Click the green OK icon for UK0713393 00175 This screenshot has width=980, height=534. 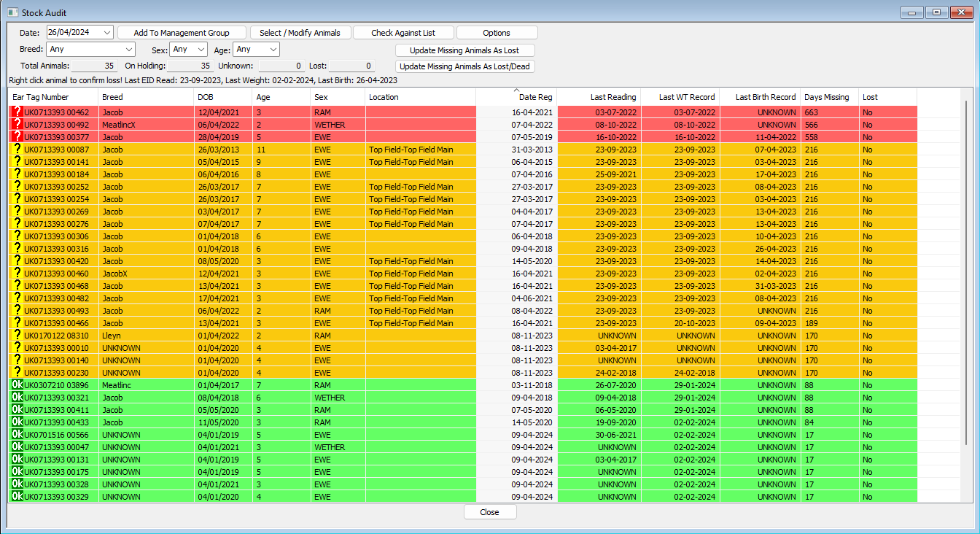pos(17,472)
